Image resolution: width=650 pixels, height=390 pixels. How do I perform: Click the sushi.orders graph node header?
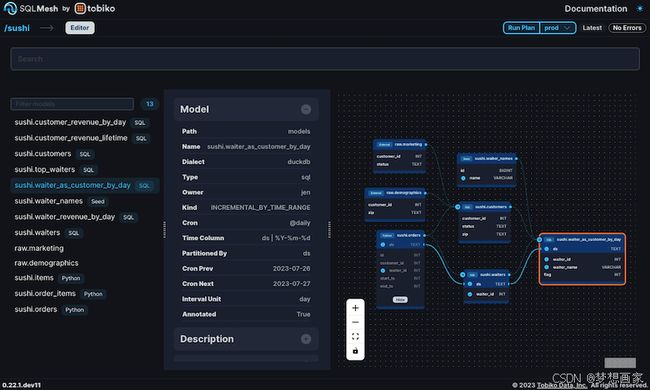pos(401,235)
